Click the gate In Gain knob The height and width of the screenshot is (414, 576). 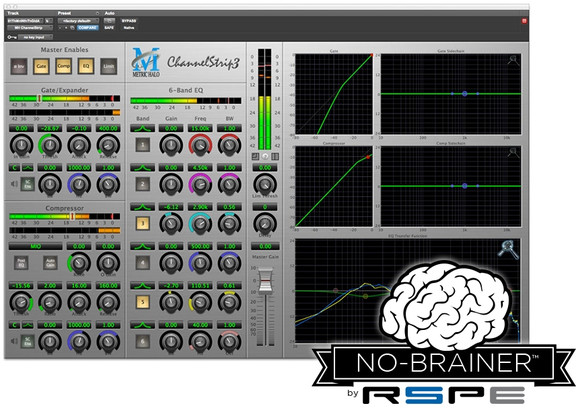(21, 145)
